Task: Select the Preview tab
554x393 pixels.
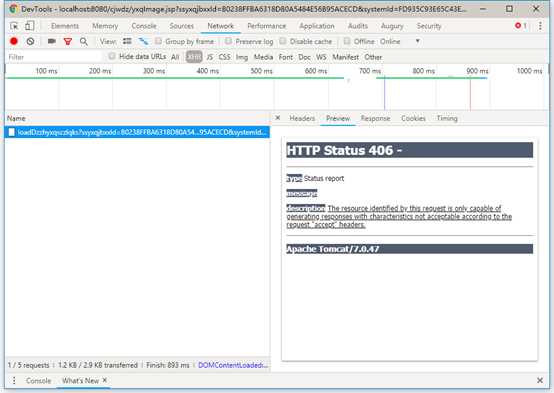Action: point(338,118)
